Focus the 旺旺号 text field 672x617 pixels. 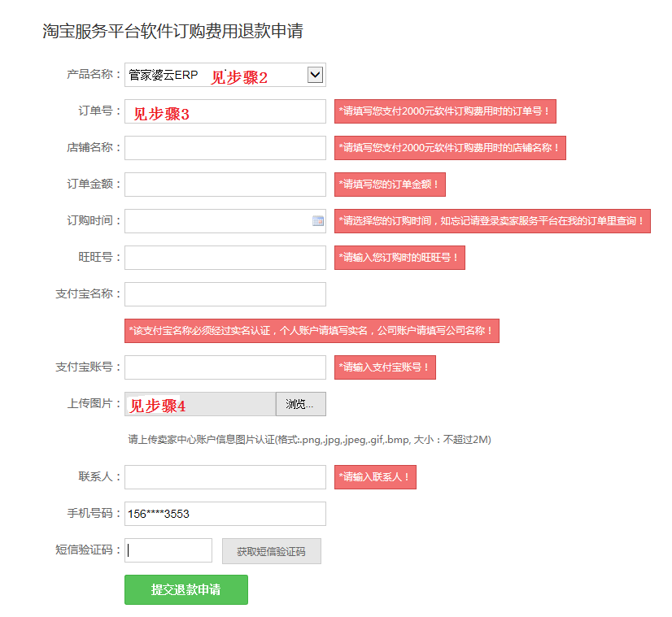coord(225,258)
